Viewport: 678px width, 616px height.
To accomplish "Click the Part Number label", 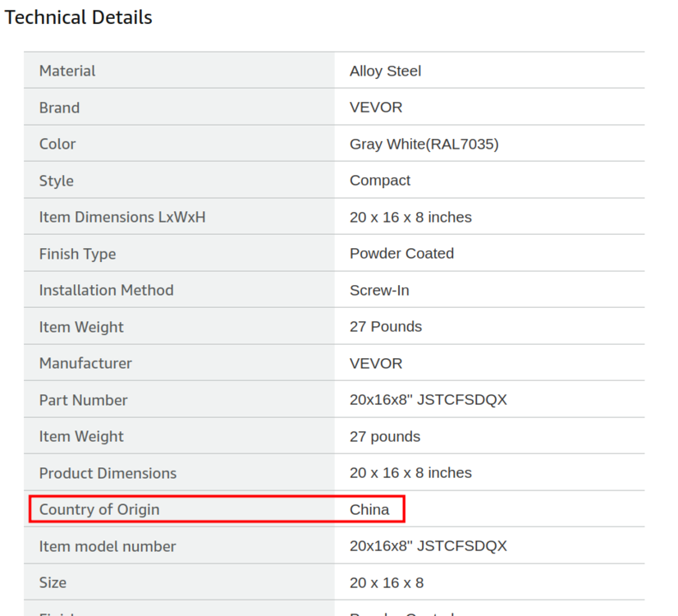I will [x=83, y=400].
